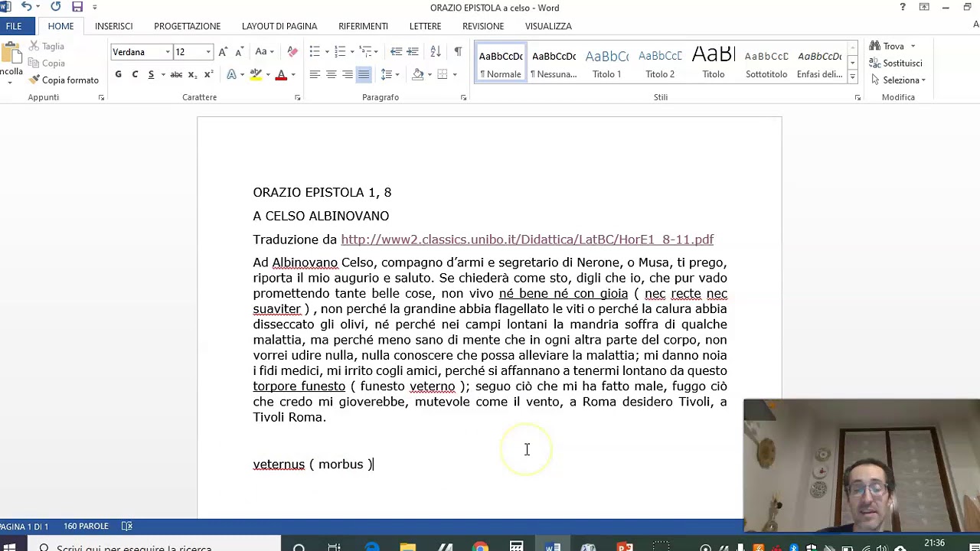
Task: Save the document with floppy icon
Action: click(x=77, y=7)
